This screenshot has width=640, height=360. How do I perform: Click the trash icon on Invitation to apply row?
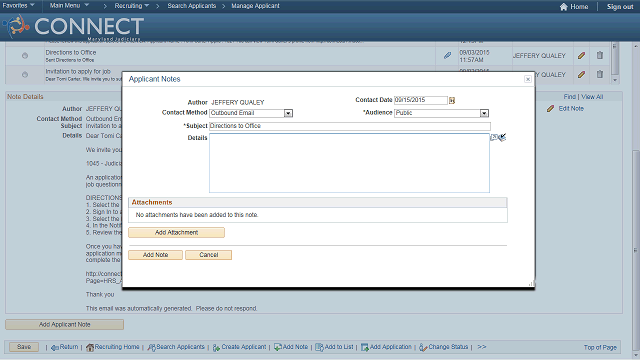click(x=600, y=74)
